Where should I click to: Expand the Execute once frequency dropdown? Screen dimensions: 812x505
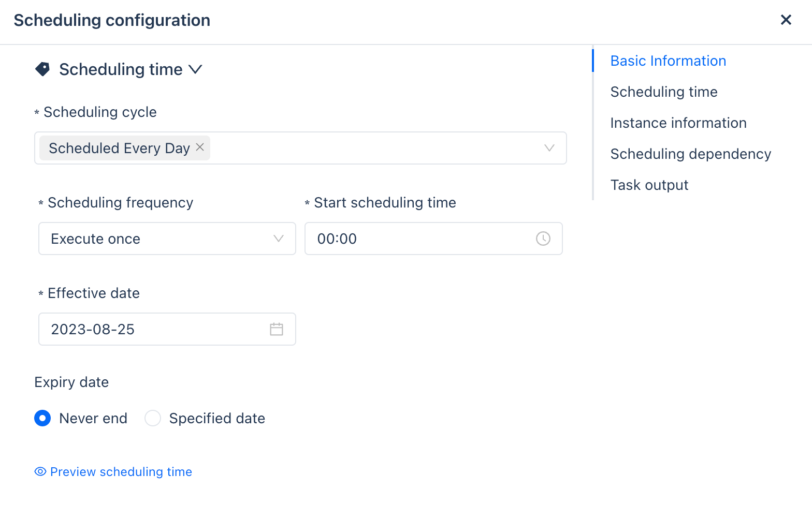point(278,239)
